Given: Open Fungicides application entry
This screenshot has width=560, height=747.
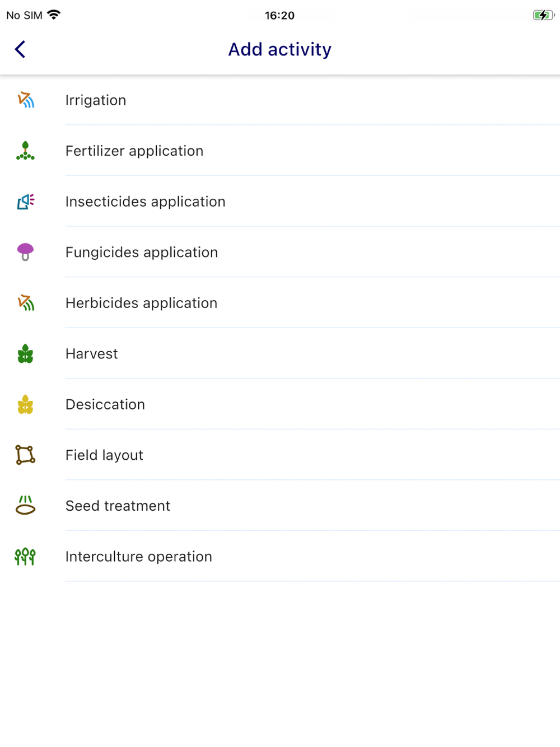Looking at the screenshot, I should tap(142, 253).
